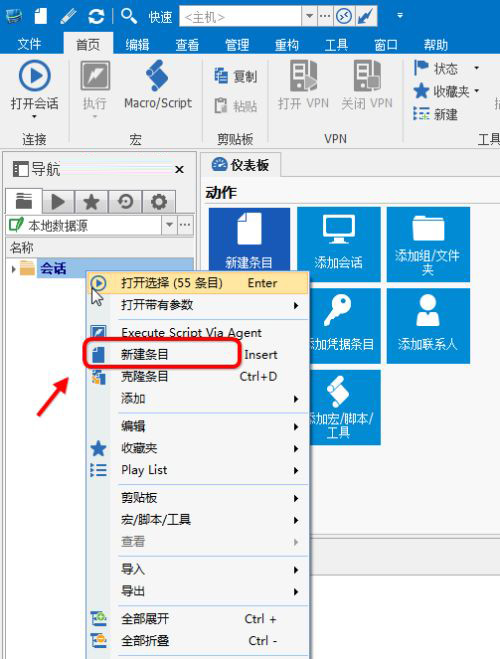
Task: Choose 全部展开 in context menu
Action: point(198,619)
